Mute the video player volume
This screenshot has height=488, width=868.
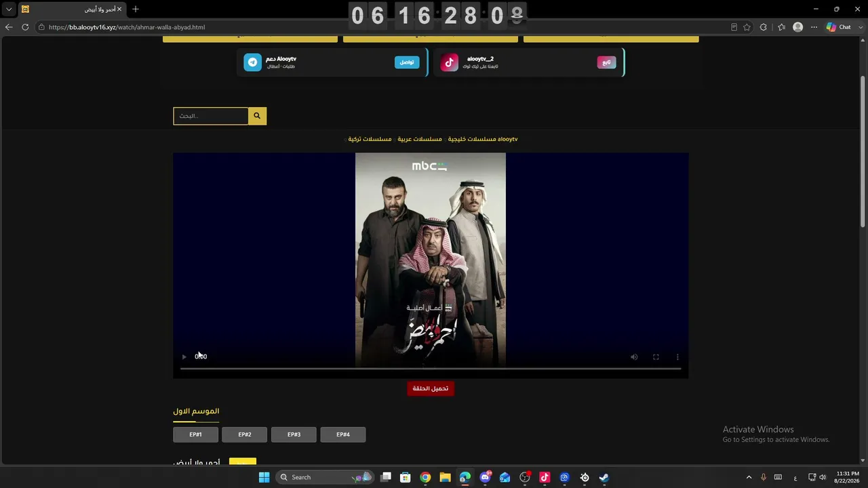(x=634, y=357)
